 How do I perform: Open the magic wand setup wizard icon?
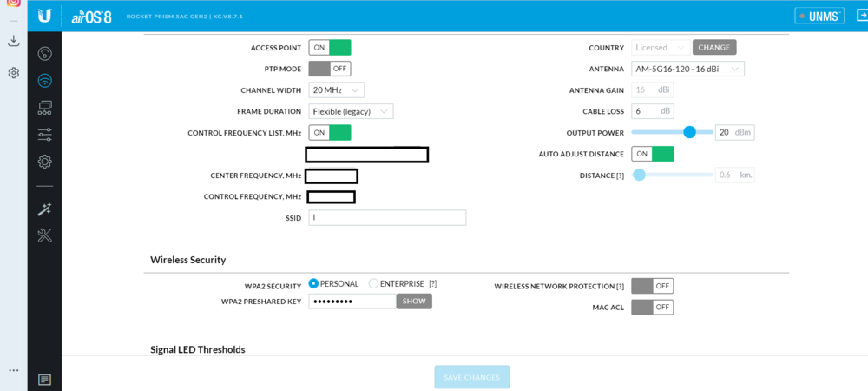pos(44,209)
